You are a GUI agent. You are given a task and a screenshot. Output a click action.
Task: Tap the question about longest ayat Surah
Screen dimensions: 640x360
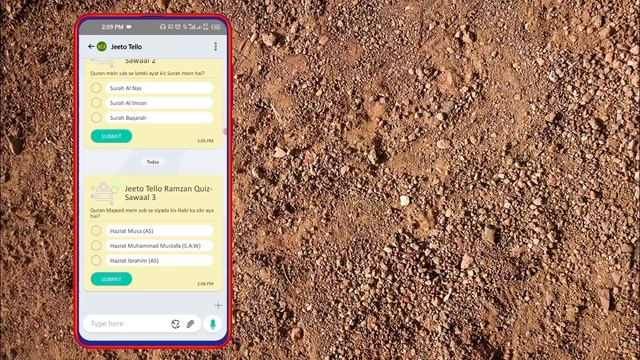[147, 73]
